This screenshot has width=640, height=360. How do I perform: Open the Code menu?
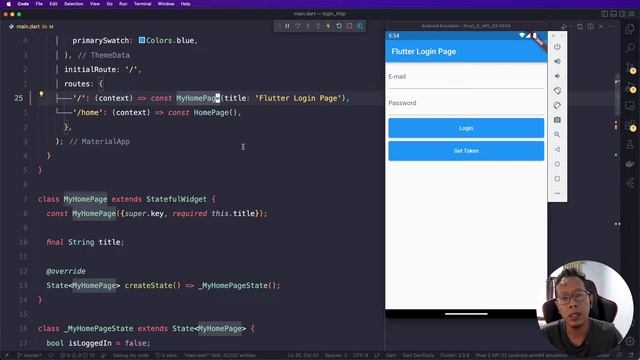coord(23,4)
